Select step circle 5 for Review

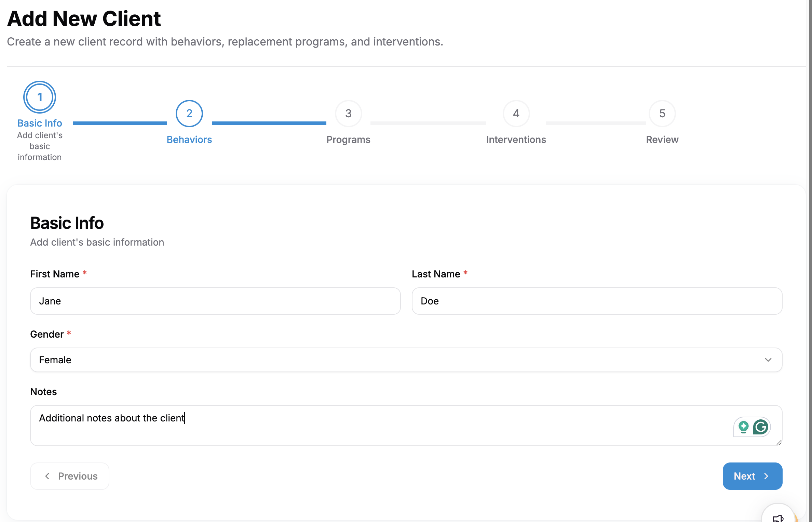click(x=662, y=114)
